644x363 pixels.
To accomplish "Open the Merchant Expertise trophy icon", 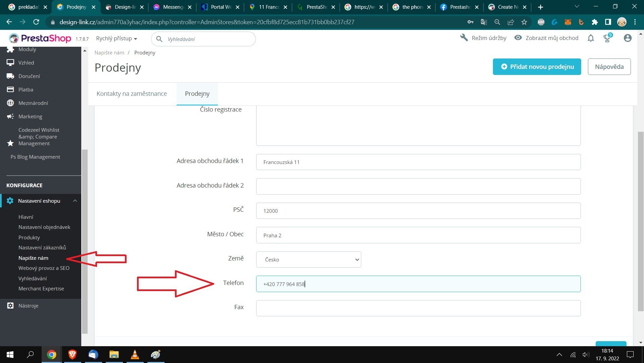I will (x=607, y=38).
